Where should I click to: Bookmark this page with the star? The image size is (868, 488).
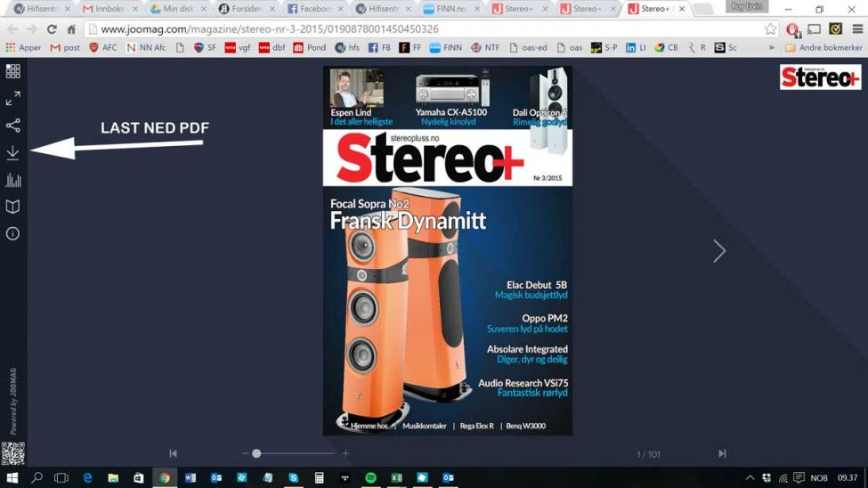(x=770, y=29)
